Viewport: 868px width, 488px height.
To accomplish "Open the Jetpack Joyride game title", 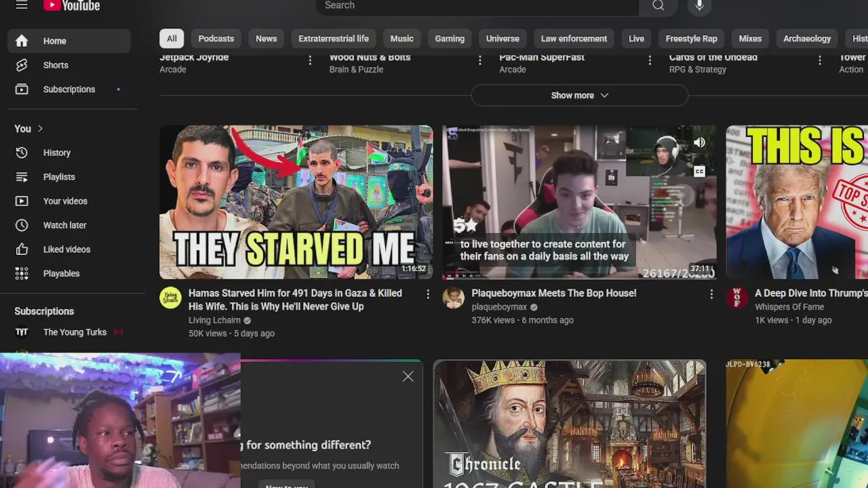I will click(x=194, y=57).
